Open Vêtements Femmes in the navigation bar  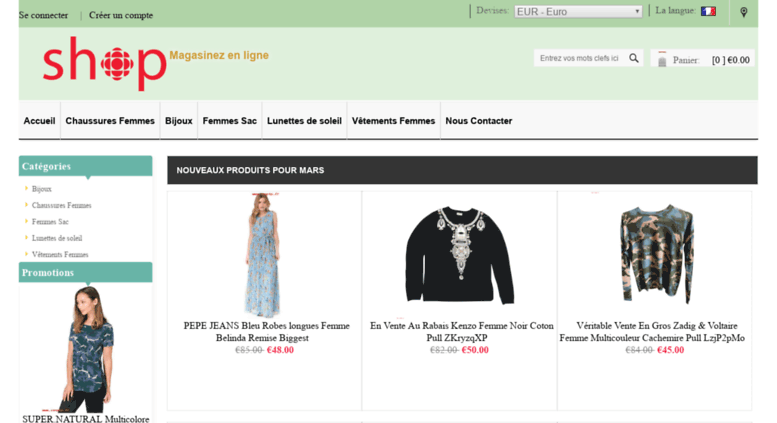pos(393,121)
